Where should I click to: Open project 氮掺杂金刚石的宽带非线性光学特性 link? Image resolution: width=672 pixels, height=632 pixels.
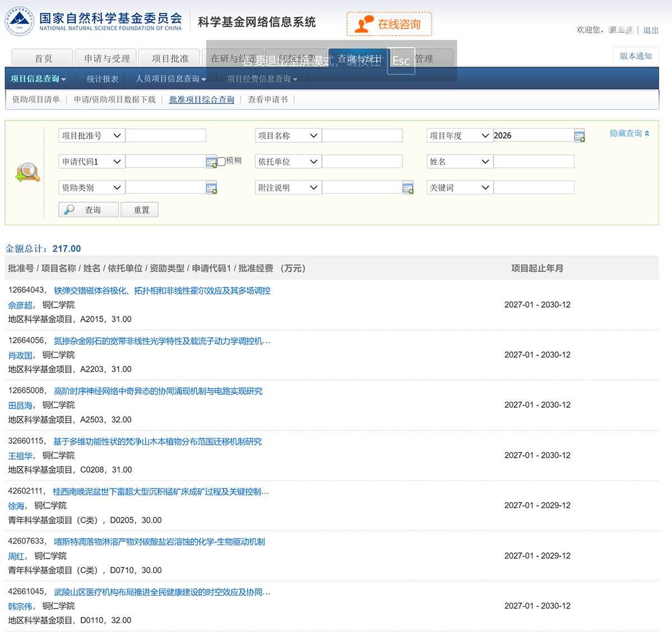pyautogui.click(x=162, y=341)
